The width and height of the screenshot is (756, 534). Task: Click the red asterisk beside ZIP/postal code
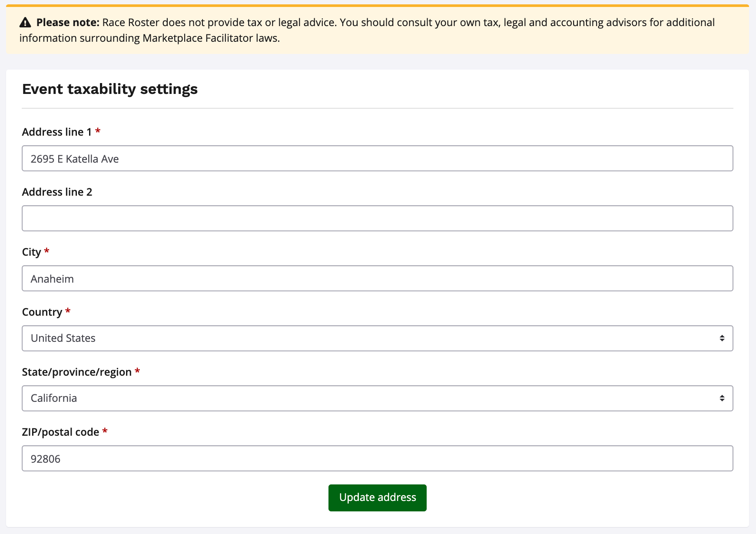(x=105, y=432)
